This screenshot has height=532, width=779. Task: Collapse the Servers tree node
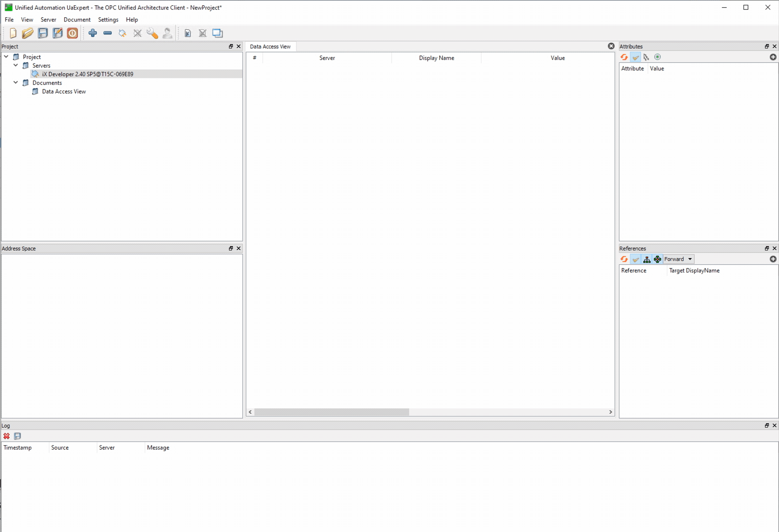tap(16, 65)
